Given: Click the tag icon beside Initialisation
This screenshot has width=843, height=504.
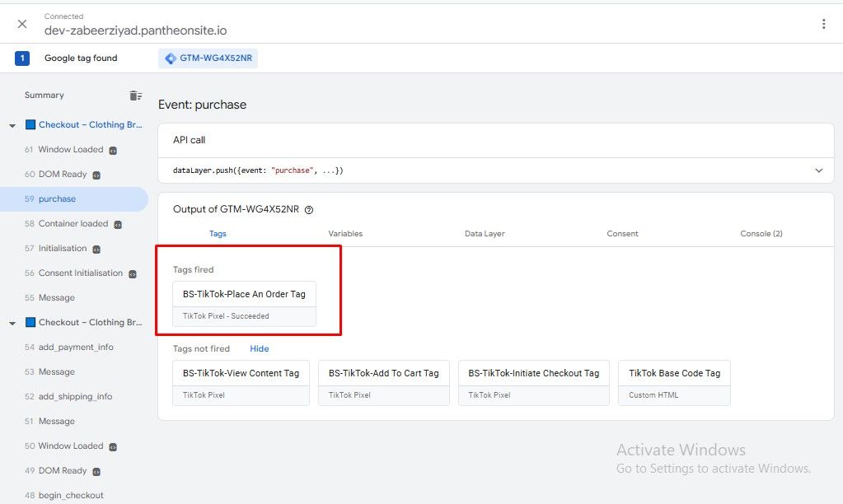Looking at the screenshot, I should pos(96,250).
